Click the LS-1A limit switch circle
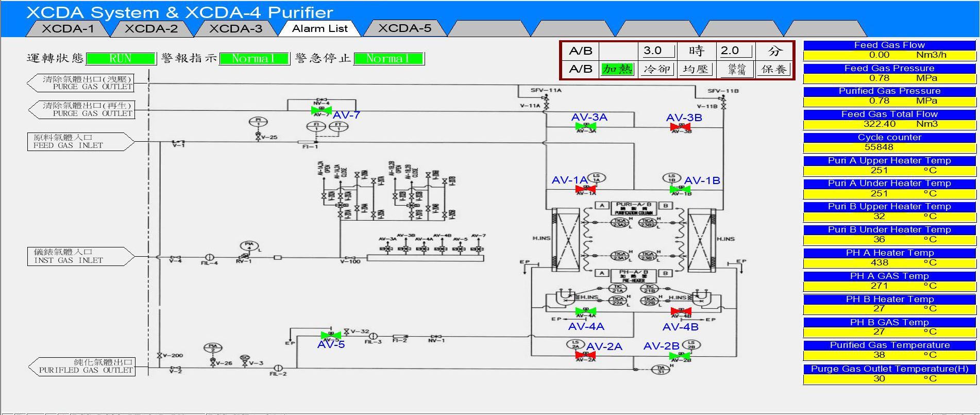The image size is (980, 415). (597, 178)
